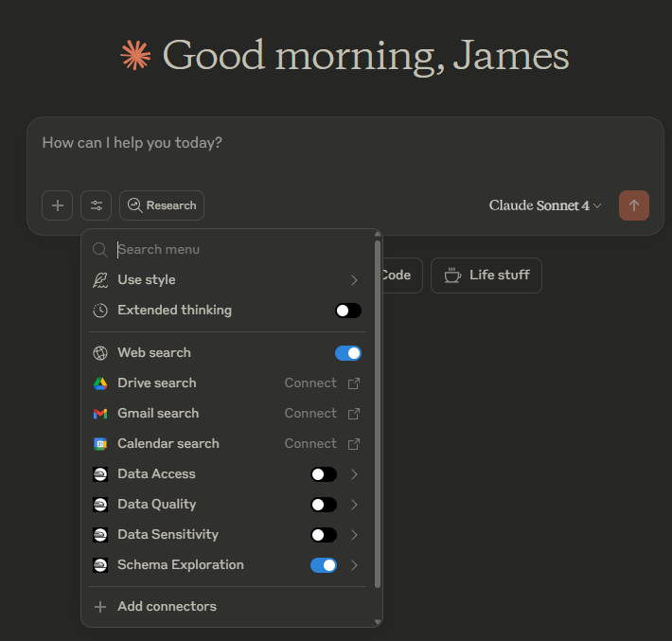Click the clock icon beside Extended thinking
Image resolution: width=672 pixels, height=641 pixels.
click(x=100, y=311)
